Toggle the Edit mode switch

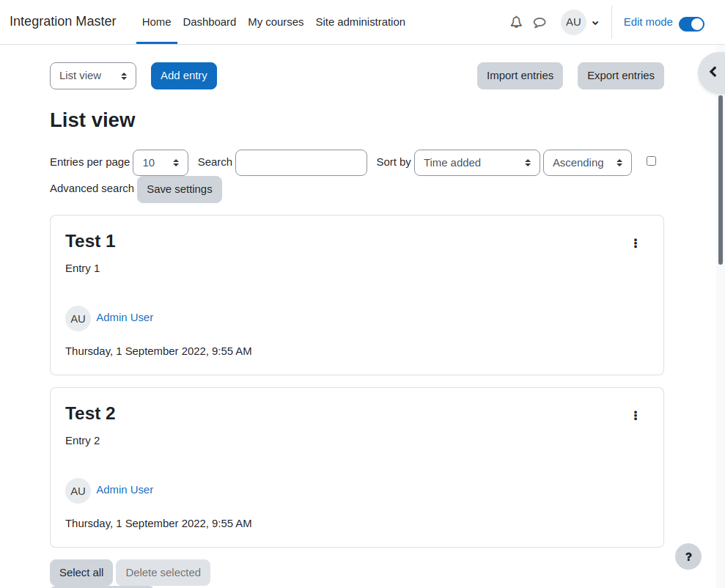[691, 24]
